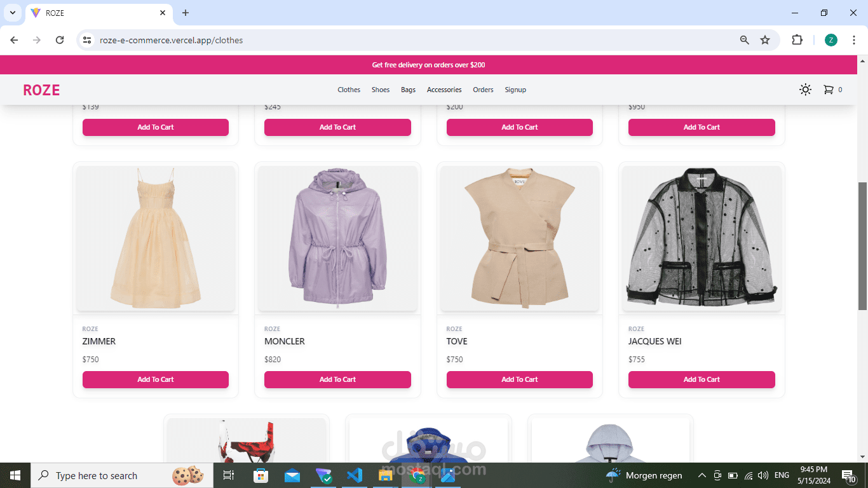Select the TOVE product name

pyautogui.click(x=457, y=341)
